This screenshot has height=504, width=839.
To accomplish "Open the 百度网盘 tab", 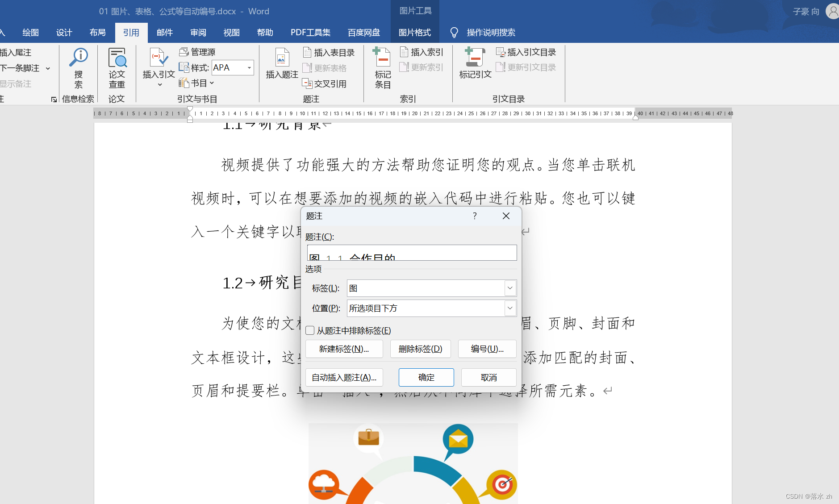I will (364, 33).
